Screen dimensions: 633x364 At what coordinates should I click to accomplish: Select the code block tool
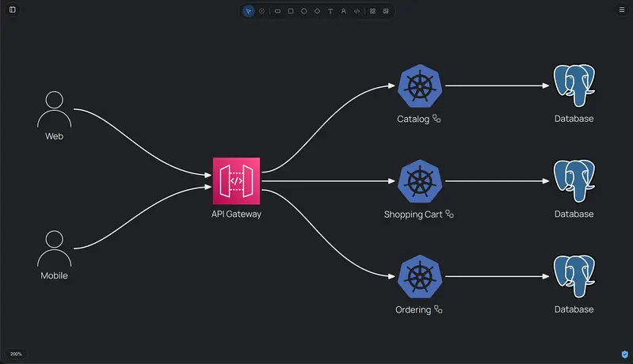[357, 11]
